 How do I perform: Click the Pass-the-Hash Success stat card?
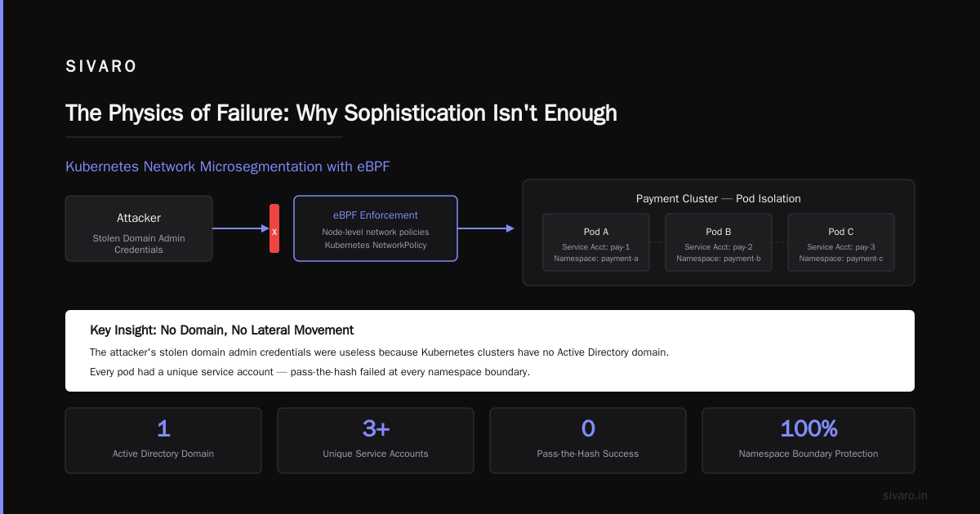pyautogui.click(x=588, y=441)
